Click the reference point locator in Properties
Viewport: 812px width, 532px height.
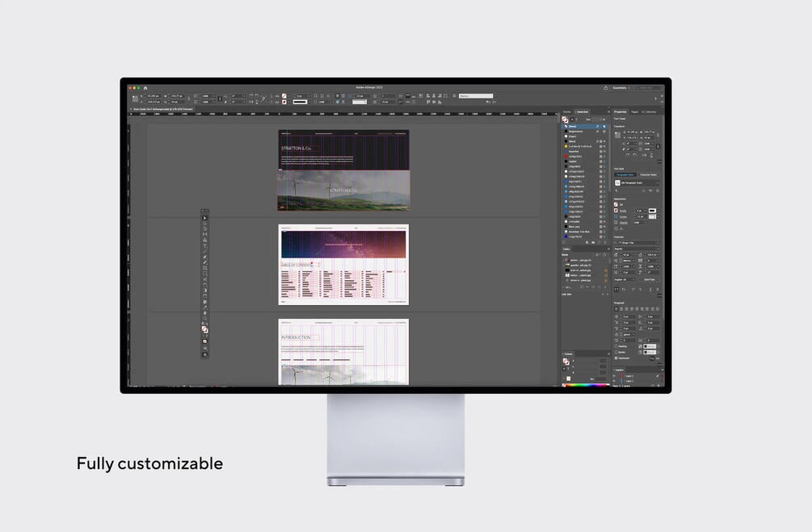pyautogui.click(x=617, y=135)
